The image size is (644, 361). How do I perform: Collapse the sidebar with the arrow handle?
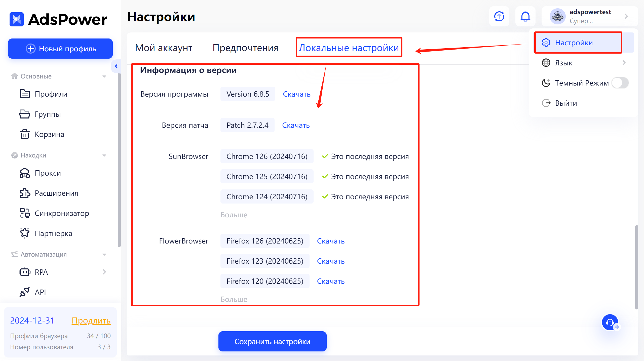point(116,66)
